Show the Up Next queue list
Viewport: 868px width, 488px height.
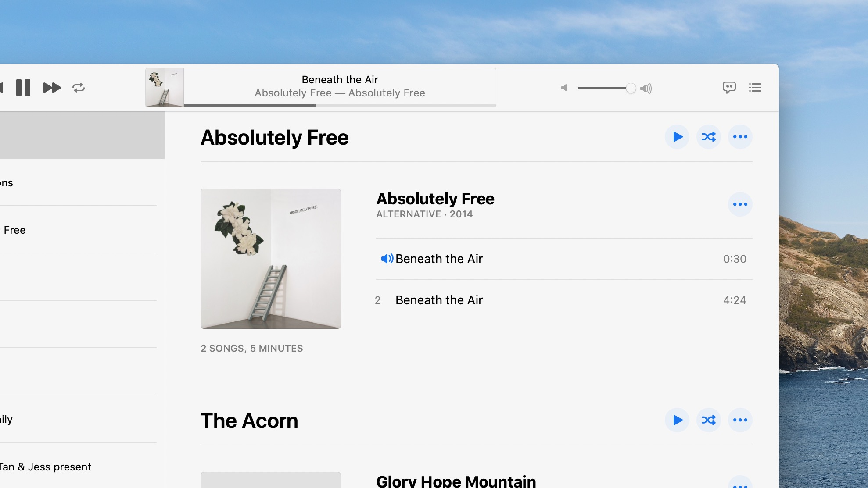point(755,88)
